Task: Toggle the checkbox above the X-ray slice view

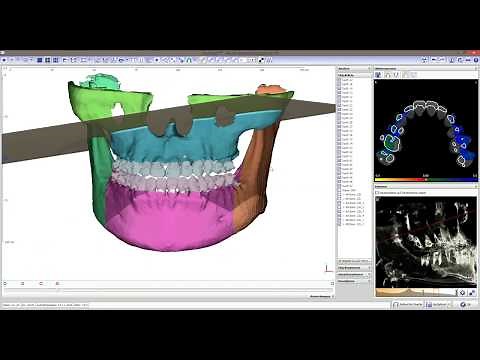Action: pyautogui.click(x=377, y=193)
